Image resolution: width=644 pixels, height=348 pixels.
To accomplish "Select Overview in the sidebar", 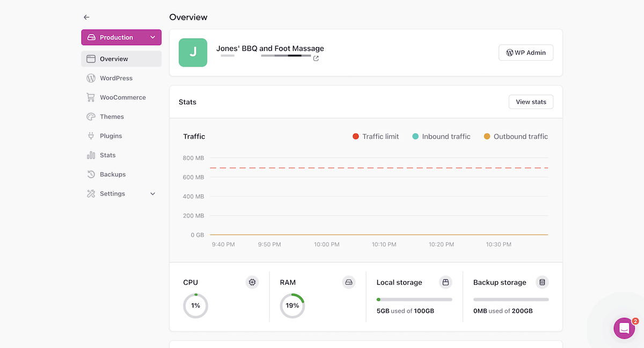I will [x=121, y=59].
